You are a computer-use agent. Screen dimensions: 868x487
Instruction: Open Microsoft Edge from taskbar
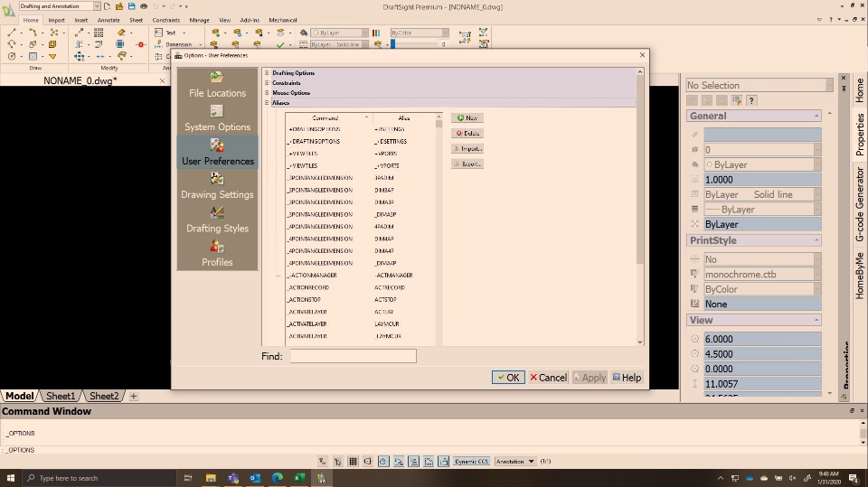[277, 478]
